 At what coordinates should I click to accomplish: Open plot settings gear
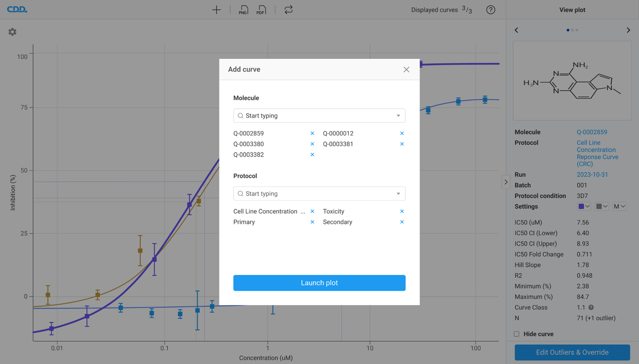coord(12,32)
